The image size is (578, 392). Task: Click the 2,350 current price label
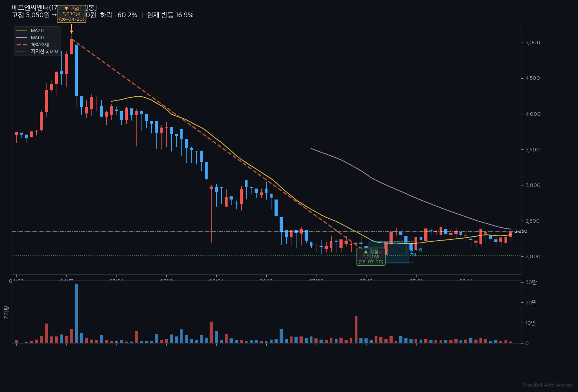point(521,231)
